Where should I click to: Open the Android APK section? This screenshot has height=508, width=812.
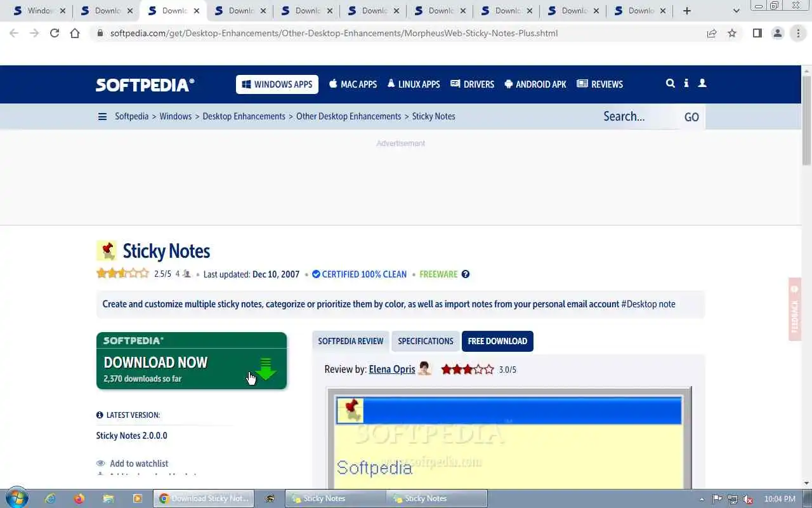point(535,84)
